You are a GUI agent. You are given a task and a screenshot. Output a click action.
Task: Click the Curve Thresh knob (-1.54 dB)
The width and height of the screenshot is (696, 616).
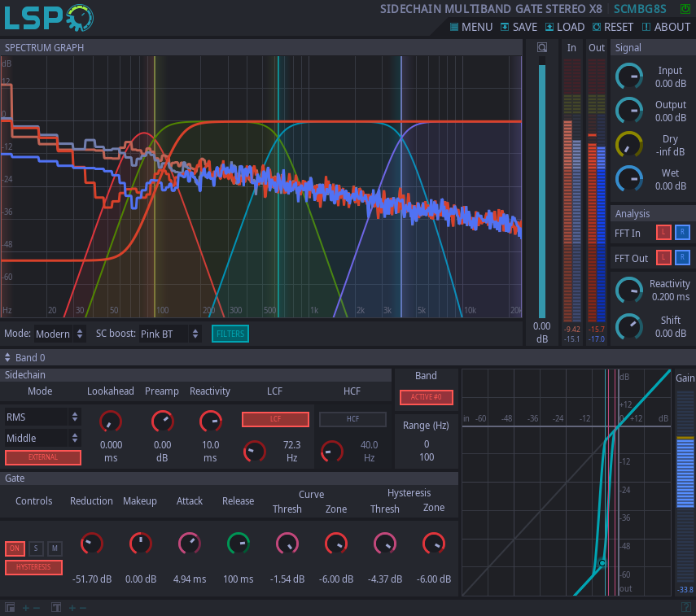pos(287,544)
